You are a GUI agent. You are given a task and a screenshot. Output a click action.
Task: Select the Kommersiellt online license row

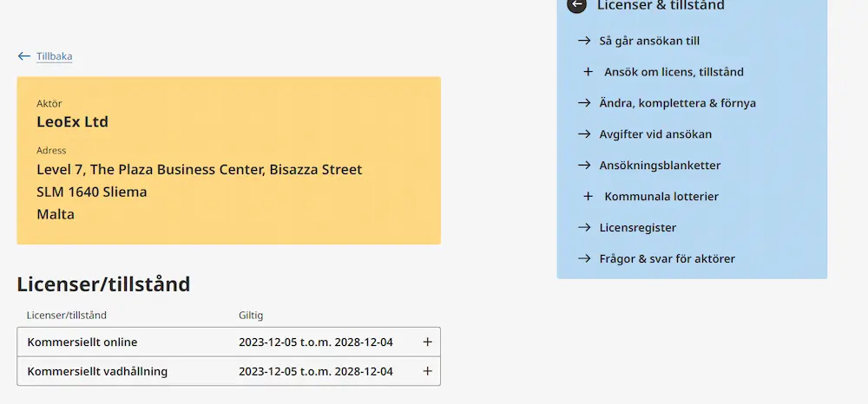pyautogui.click(x=228, y=342)
